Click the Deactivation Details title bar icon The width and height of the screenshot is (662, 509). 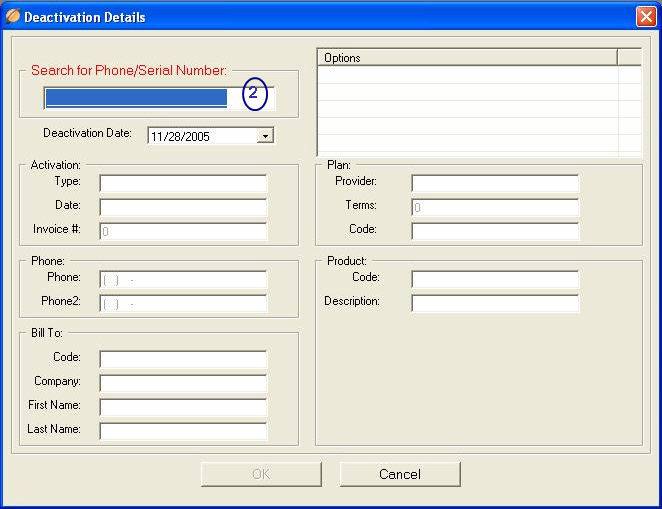coord(12,17)
